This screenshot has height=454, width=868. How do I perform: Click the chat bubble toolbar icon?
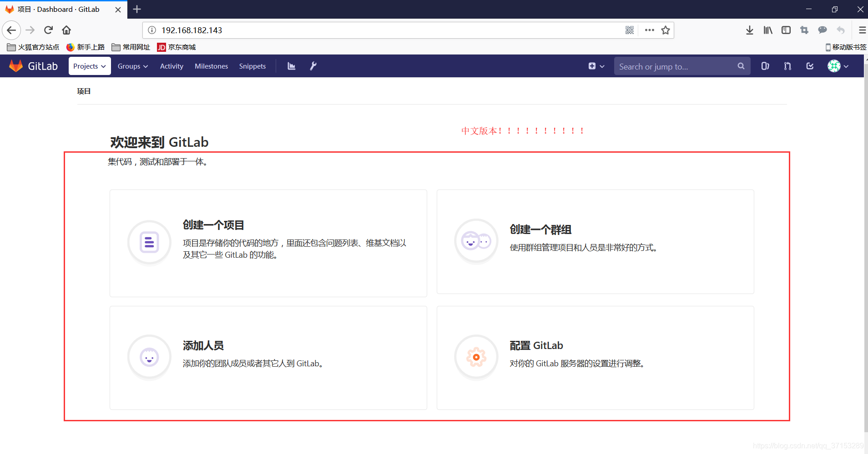pyautogui.click(x=823, y=30)
